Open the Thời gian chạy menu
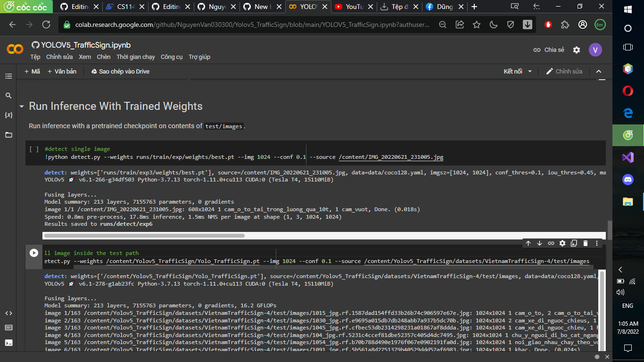This screenshot has height=362, width=644. pos(136,57)
